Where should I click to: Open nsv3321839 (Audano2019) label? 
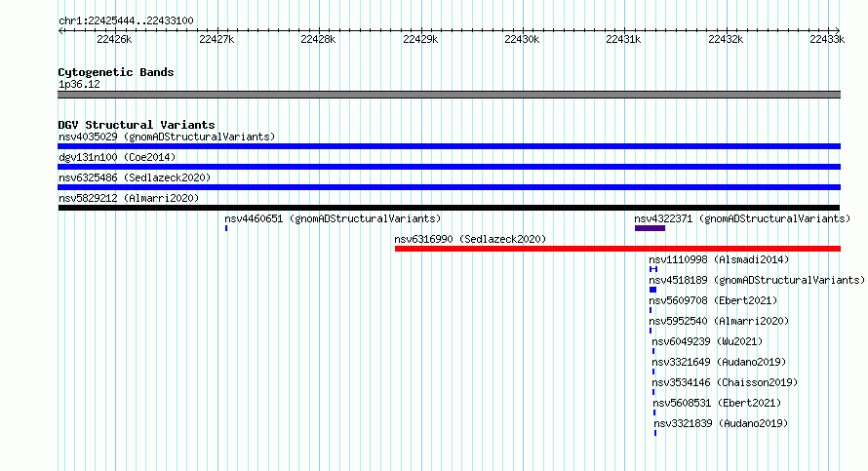(721, 423)
